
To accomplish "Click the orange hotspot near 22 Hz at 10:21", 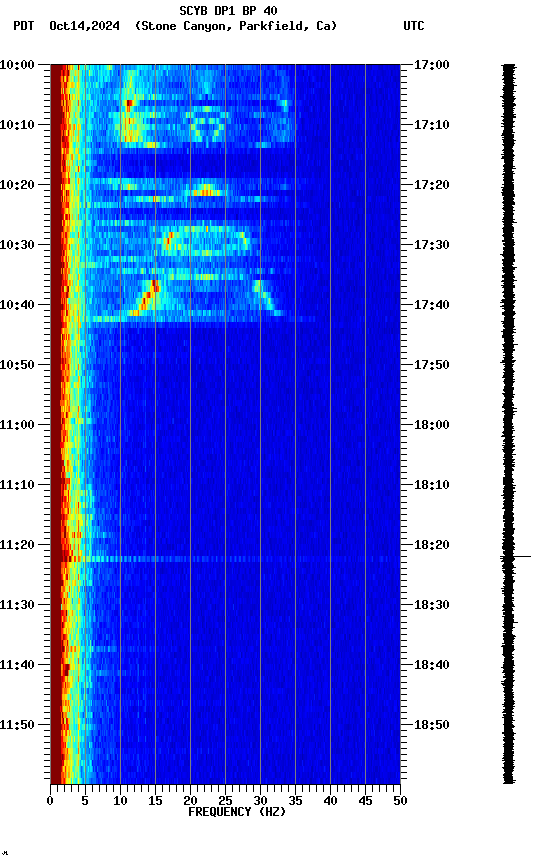I will pyautogui.click(x=206, y=191).
